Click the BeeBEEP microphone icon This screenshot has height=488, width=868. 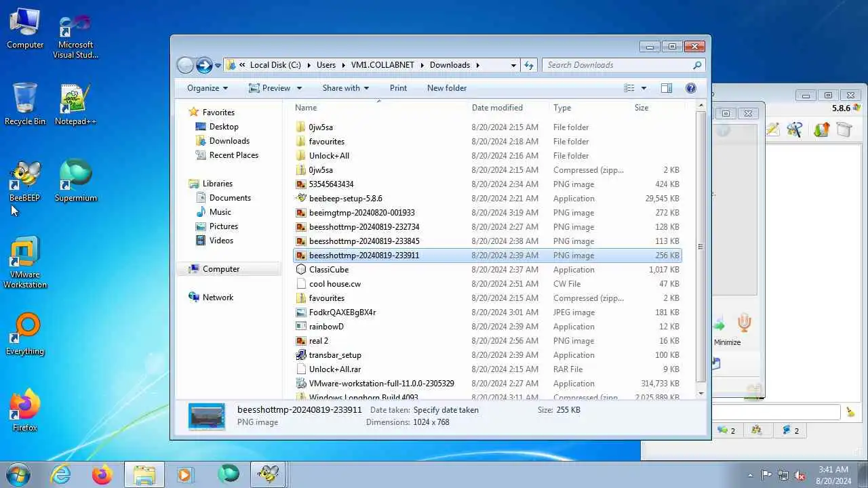tap(744, 323)
